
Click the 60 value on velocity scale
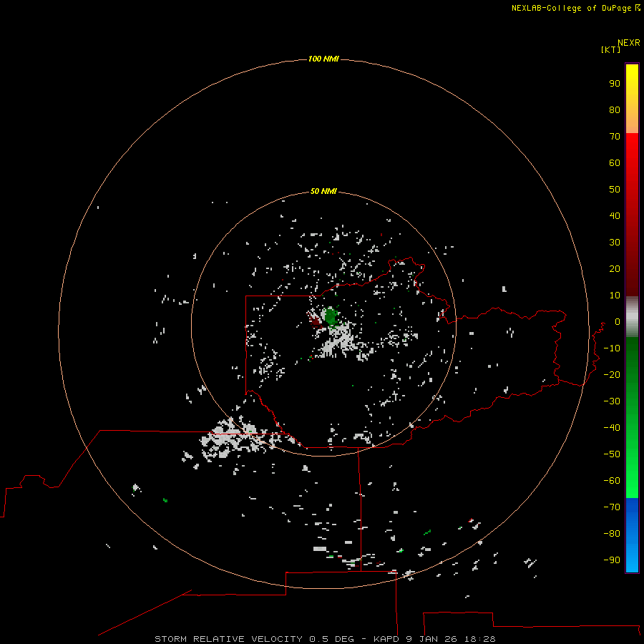pos(615,162)
